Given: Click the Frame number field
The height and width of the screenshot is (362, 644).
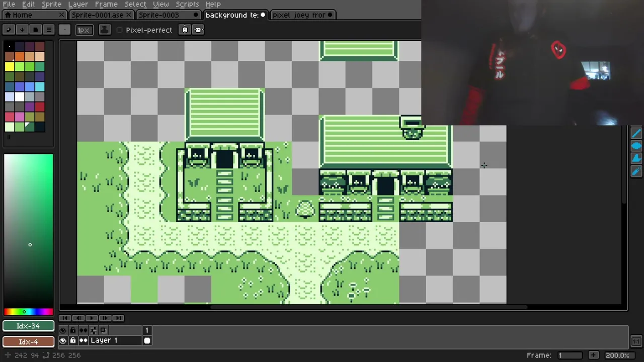Looking at the screenshot, I should point(570,355).
